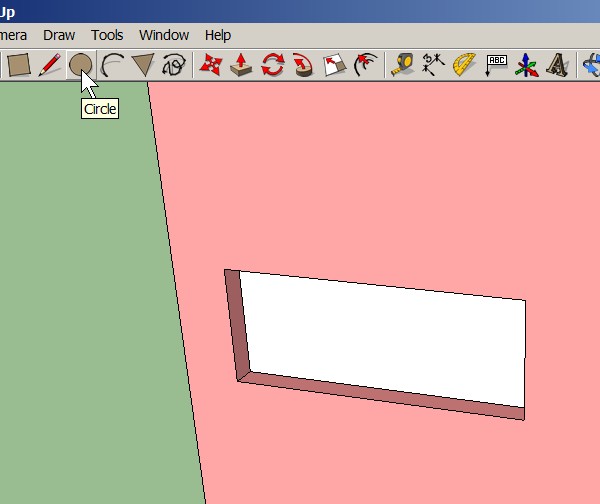Select the Rotate tool

[272, 65]
